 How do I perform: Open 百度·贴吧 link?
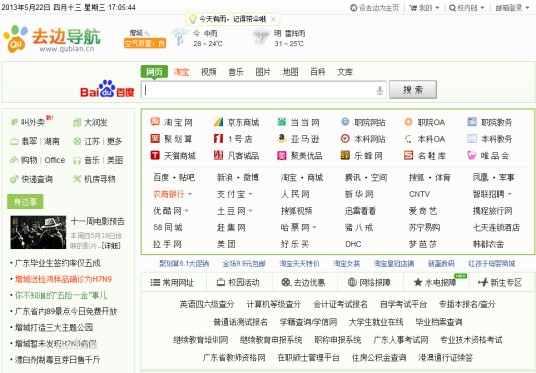coord(174,177)
